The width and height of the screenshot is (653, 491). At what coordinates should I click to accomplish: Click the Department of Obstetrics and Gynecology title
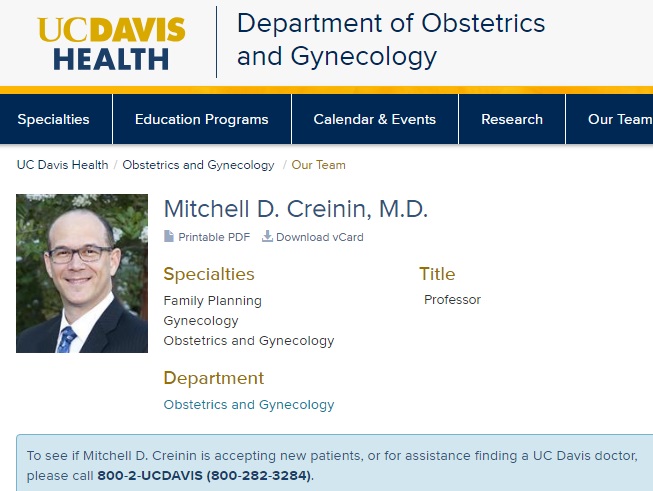(x=391, y=40)
